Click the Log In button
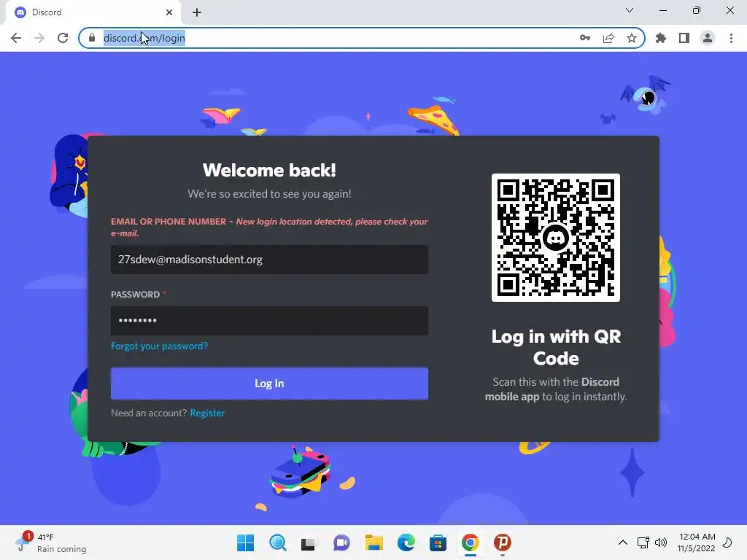Viewport: 747px width, 560px height. pos(269,384)
